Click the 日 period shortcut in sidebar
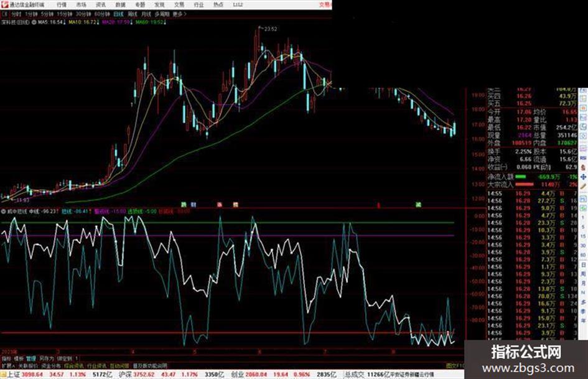Screen dimensions: 588x379 [x=583, y=265]
